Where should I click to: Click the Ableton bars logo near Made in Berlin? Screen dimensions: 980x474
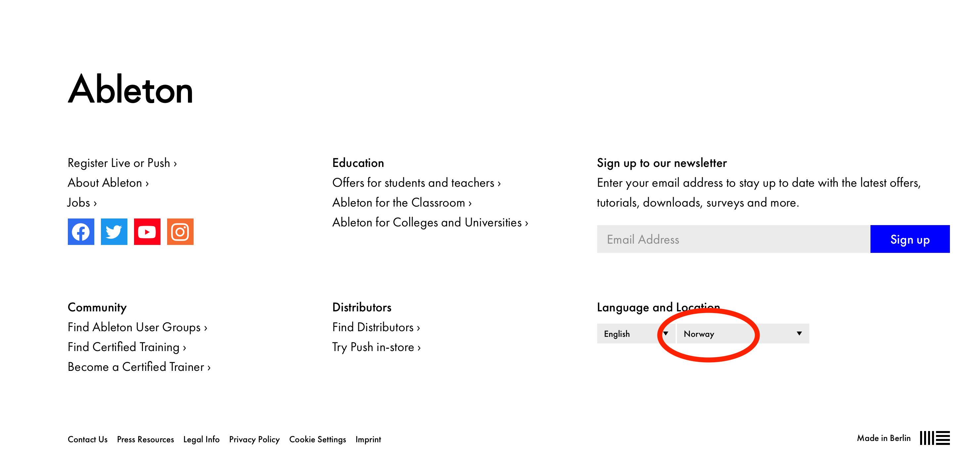[935, 438]
